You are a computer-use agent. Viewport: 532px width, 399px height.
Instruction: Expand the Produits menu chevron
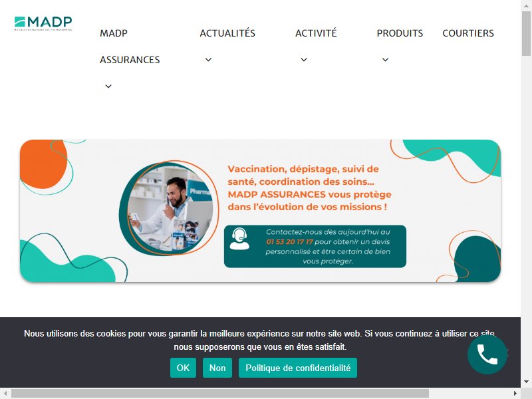click(386, 60)
